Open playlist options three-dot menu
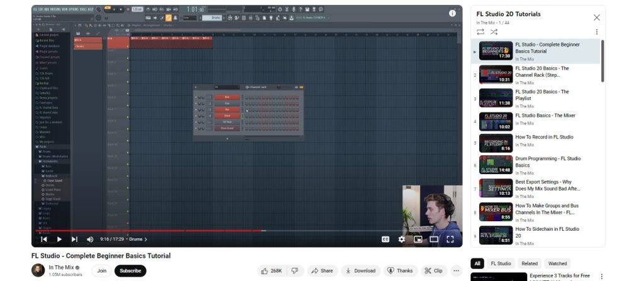Viewport: 644px width, 281px height. (x=596, y=32)
